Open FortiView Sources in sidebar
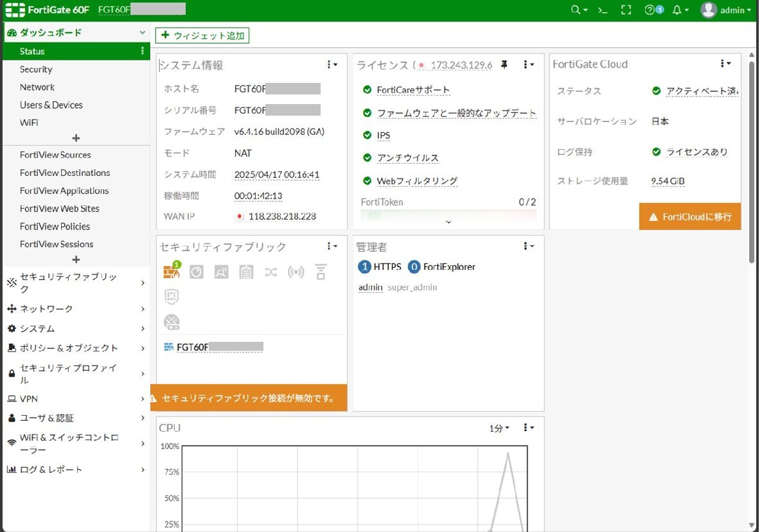 pos(55,155)
